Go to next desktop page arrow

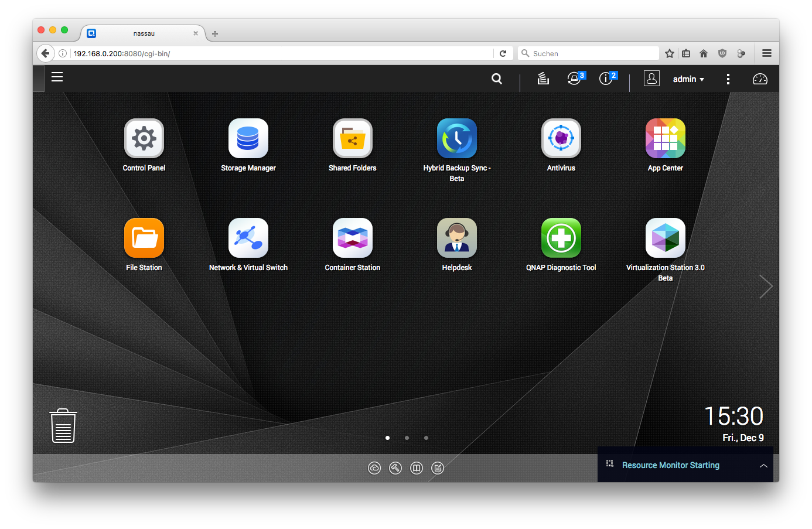[x=766, y=286]
